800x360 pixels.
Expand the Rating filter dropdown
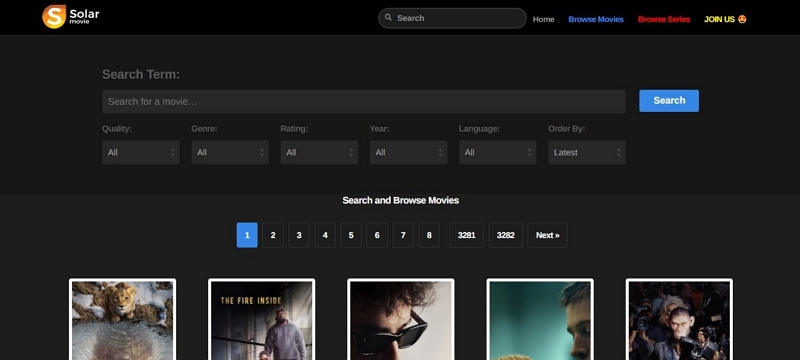tap(319, 152)
